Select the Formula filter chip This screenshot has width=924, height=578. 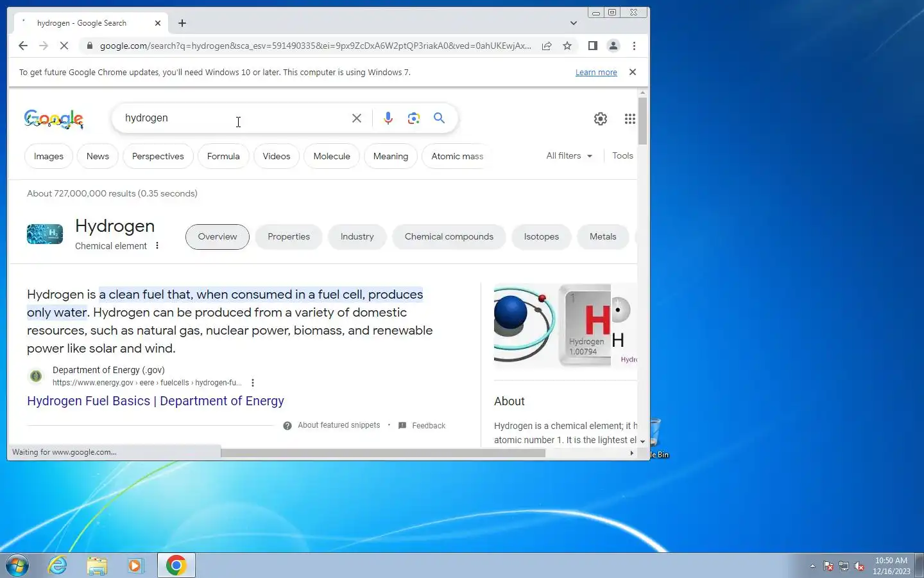tap(223, 156)
